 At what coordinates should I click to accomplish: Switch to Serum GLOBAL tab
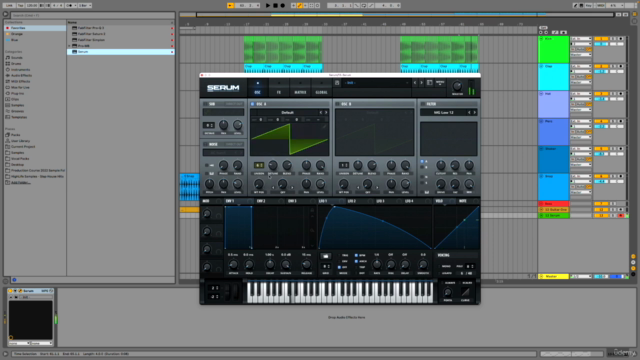(x=321, y=88)
